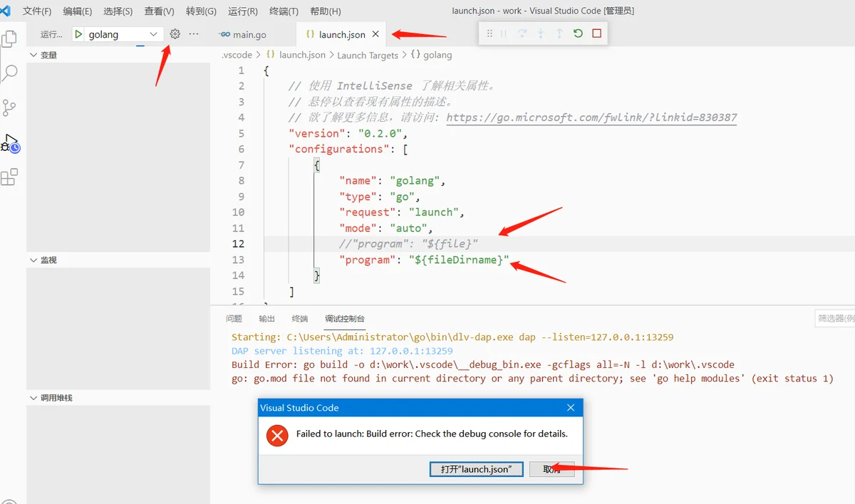The width and height of the screenshot is (855, 504).
Task: Click the red Stop debug square icon
Action: point(597,33)
